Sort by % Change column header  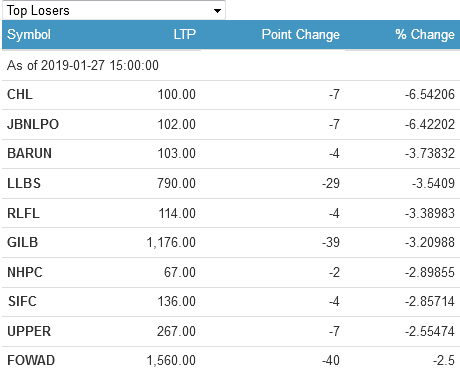pyautogui.click(x=425, y=35)
